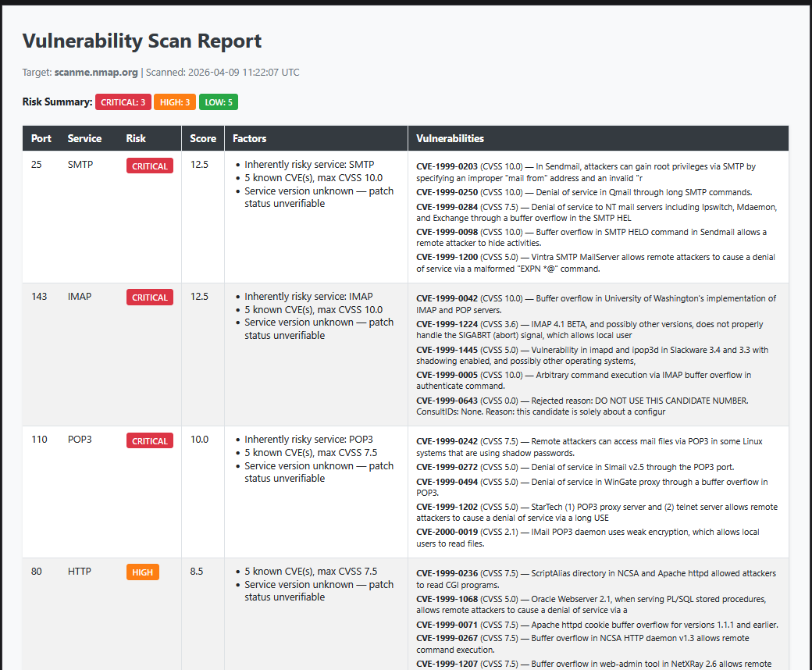
Task: Click the Vulnerabilities column header
Action: [450, 139]
